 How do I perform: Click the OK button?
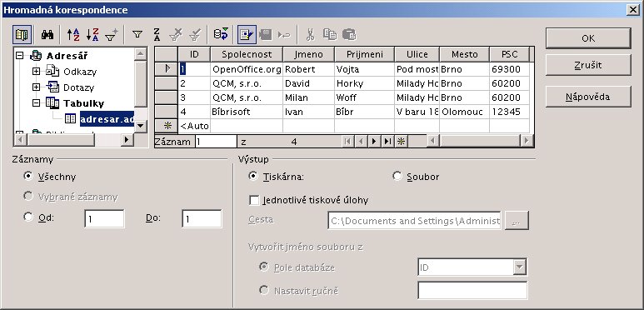(x=588, y=38)
